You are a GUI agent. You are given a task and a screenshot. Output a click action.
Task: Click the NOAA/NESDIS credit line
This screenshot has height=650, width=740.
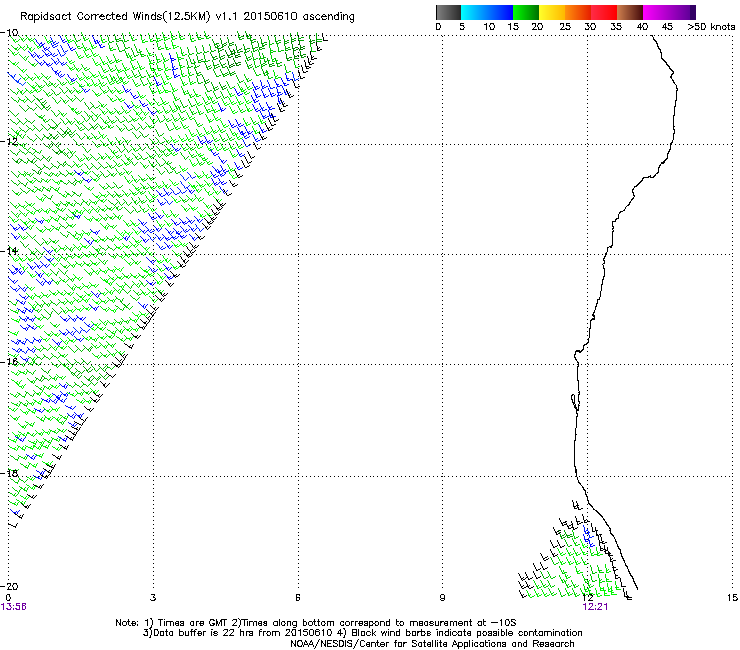432,644
